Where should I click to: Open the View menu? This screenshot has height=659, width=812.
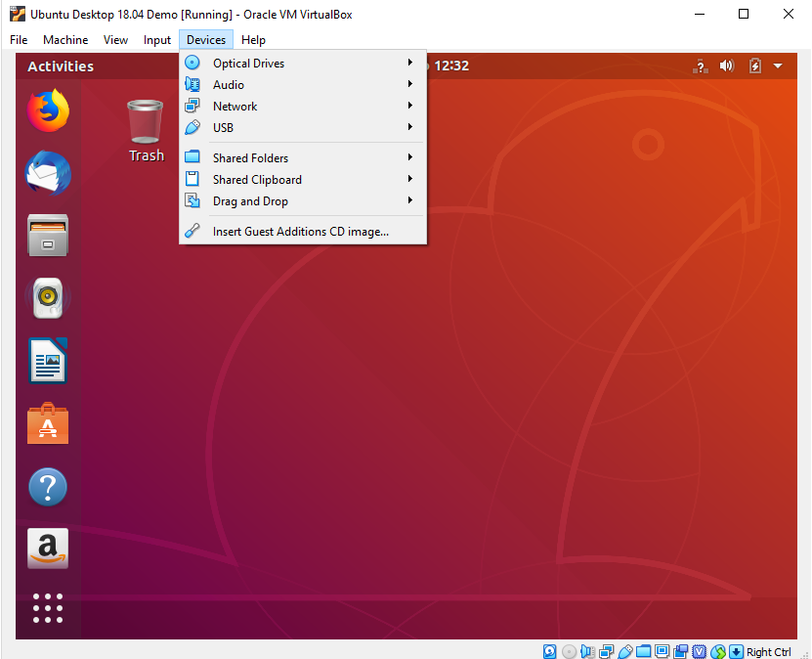pyautogui.click(x=115, y=40)
